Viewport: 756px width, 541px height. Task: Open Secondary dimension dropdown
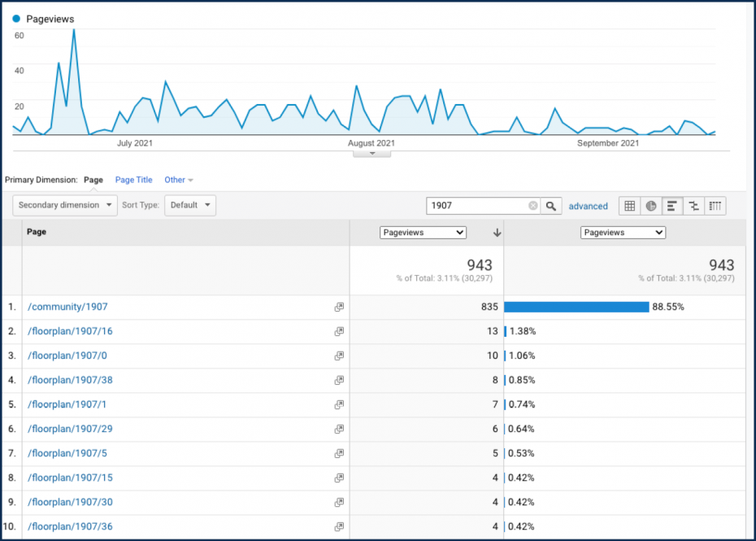point(64,205)
